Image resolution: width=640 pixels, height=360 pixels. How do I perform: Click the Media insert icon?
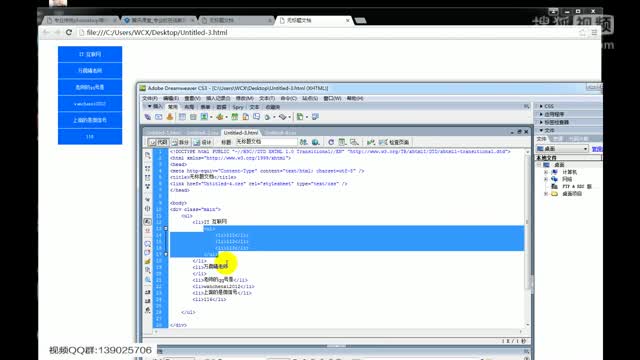220,117
